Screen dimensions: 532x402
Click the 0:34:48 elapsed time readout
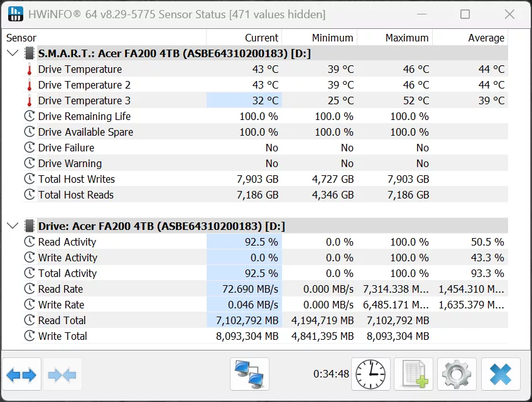[x=331, y=374]
